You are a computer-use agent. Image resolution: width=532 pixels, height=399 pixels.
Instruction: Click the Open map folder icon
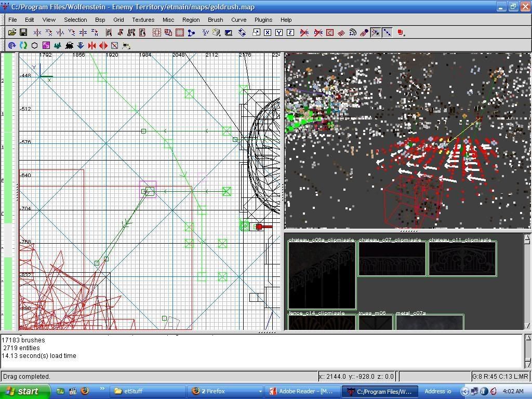pyautogui.click(x=12, y=33)
